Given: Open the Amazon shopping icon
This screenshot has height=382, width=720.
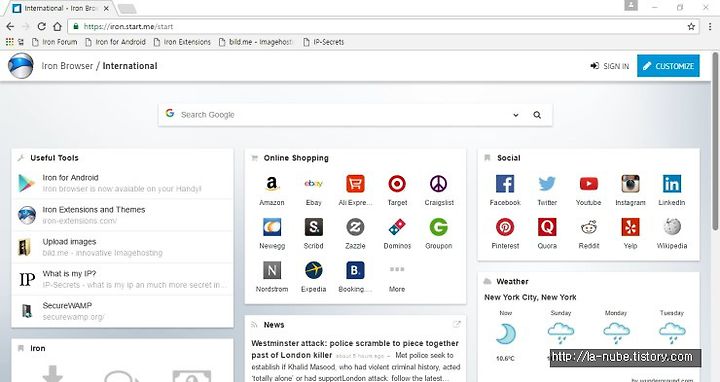Looking at the screenshot, I should pos(272,184).
